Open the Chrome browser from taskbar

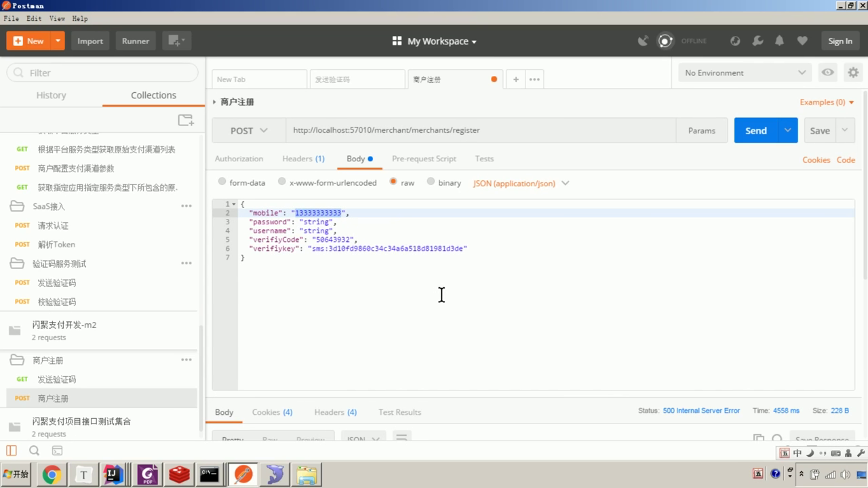tap(52, 474)
